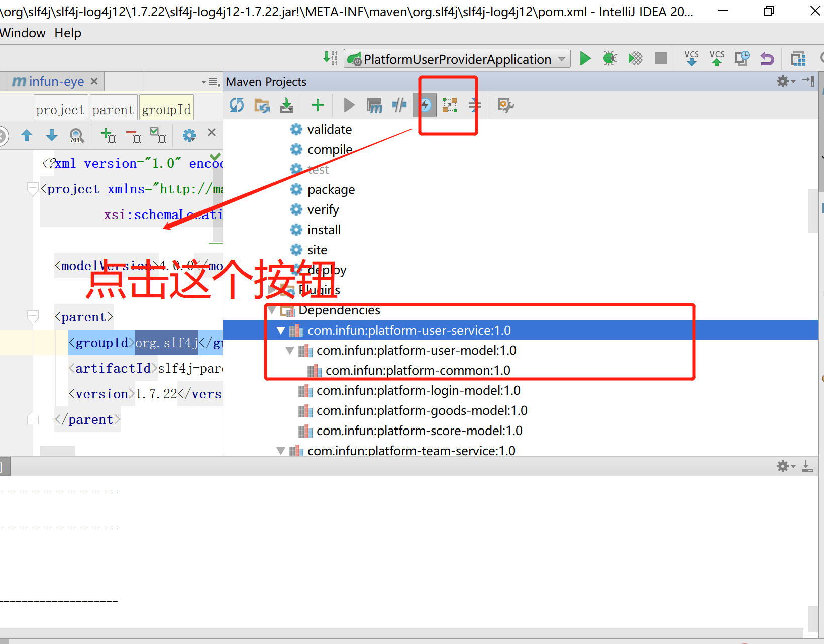824x644 pixels.
Task: Commit changes to VCS
Action: pyautogui.click(x=717, y=58)
